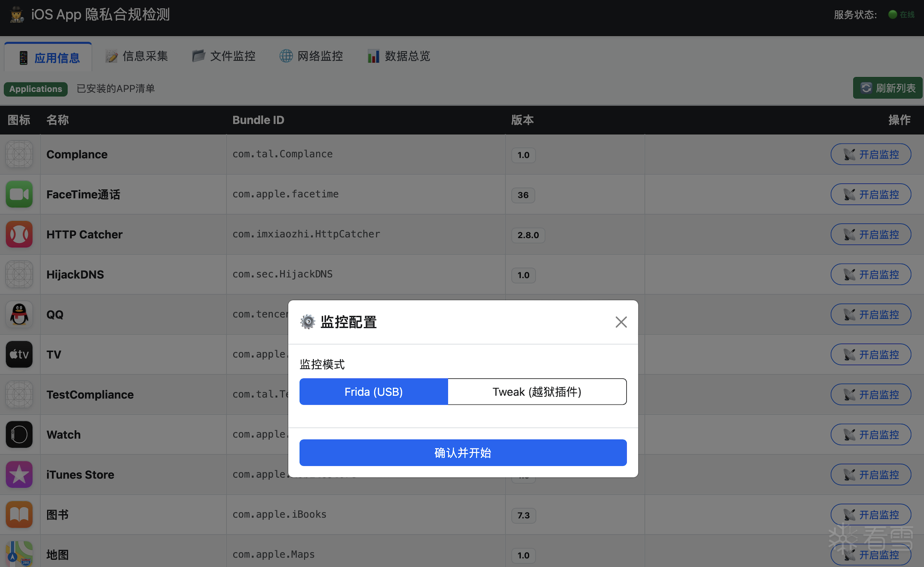Click the Apple TV app icon
This screenshot has width=924, height=567.
19,354
